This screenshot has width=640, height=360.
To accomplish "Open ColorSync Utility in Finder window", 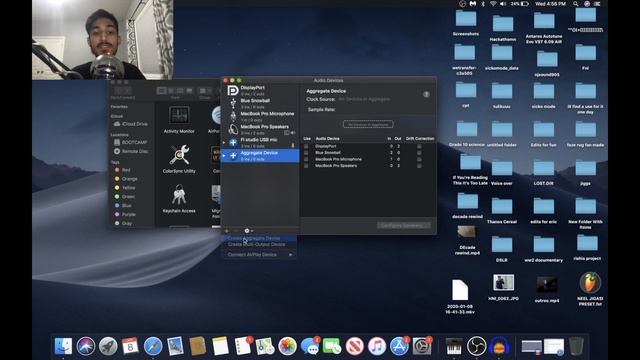I will pos(179,159).
